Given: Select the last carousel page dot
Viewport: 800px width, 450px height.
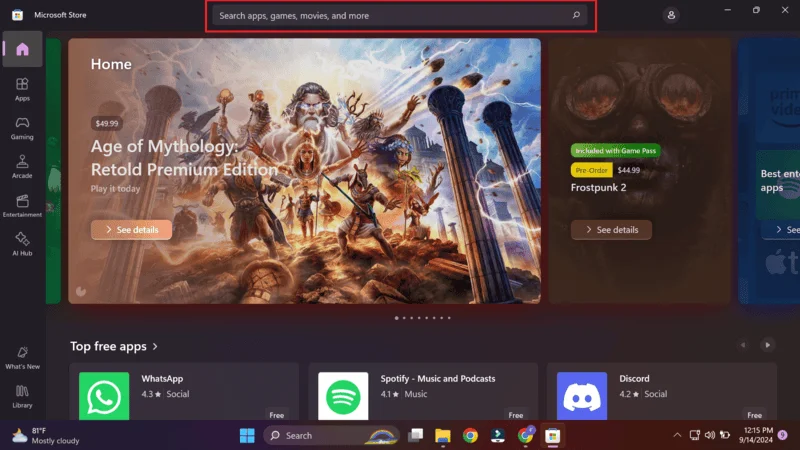Looking at the screenshot, I should [449, 318].
